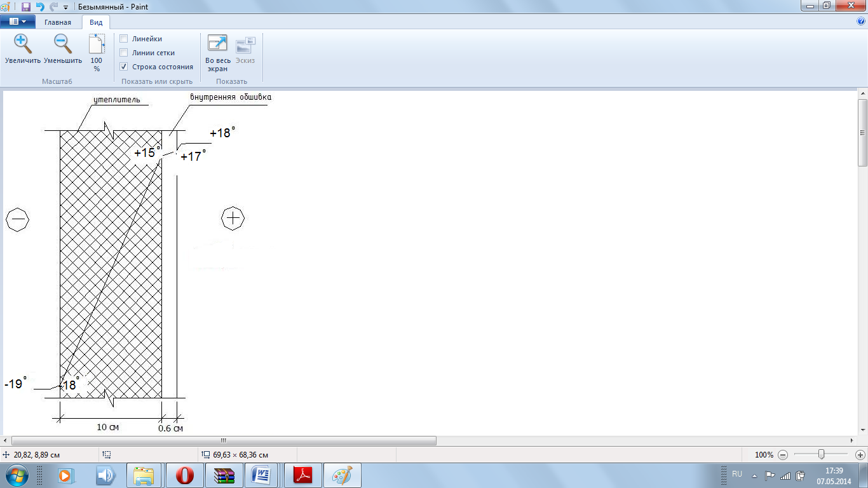Screen dimensions: 868x488
Task: Click the Action Center flag icon in the tray
Action: pos(770,475)
